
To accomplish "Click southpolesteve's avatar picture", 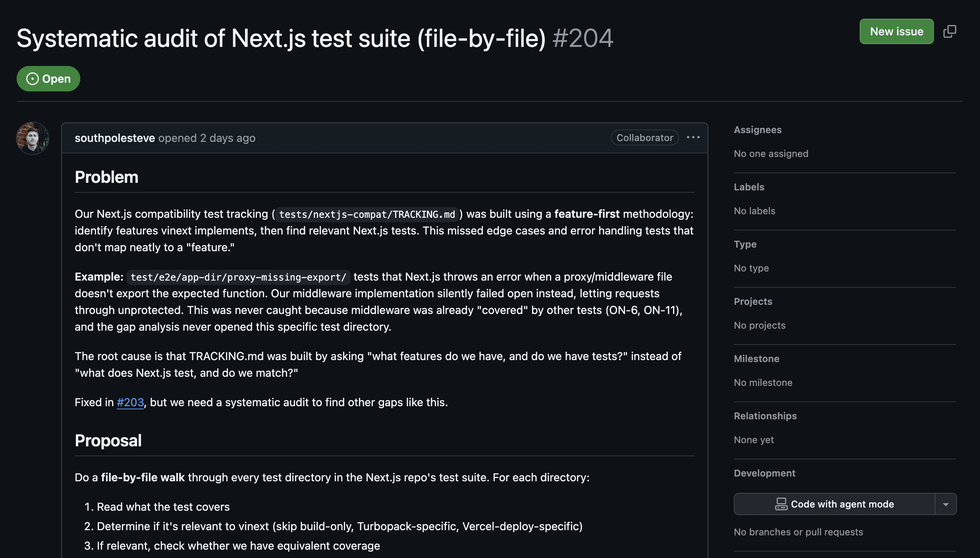I will 33,138.
